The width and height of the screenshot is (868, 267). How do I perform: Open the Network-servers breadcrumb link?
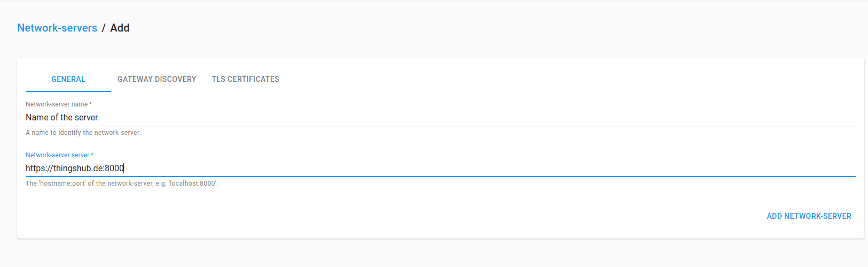57,28
